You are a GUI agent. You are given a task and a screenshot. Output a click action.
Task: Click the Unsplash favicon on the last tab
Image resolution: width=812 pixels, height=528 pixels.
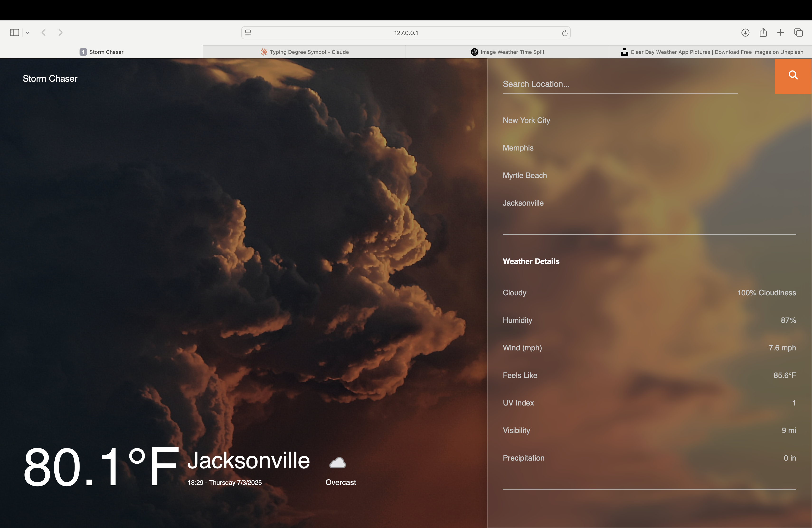(x=624, y=52)
